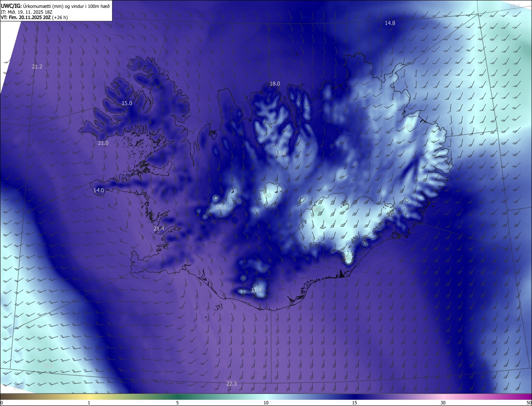Click the 22.3 value label
Screen dimensions: 532x406
pos(232,384)
